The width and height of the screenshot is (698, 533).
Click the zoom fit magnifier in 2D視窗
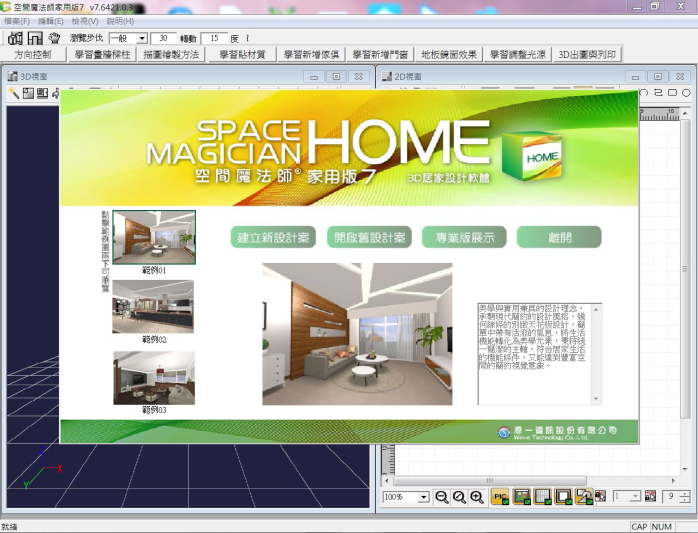(459, 497)
